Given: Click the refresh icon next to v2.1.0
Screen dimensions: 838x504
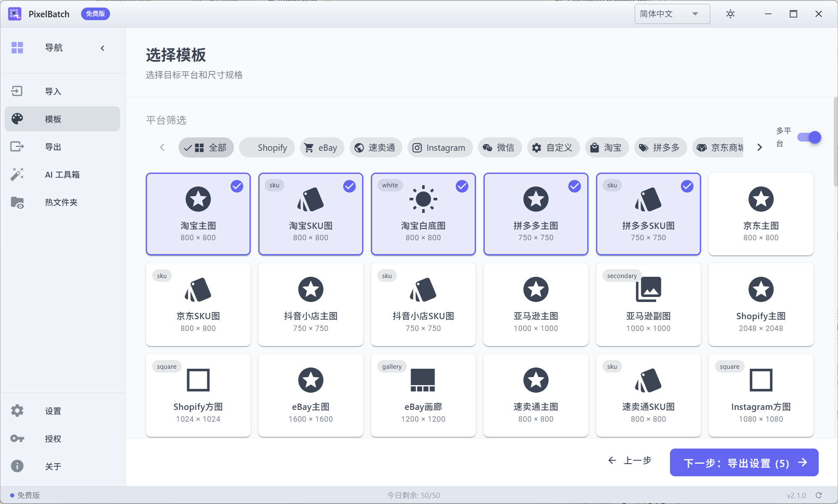Looking at the screenshot, I should pos(819,495).
